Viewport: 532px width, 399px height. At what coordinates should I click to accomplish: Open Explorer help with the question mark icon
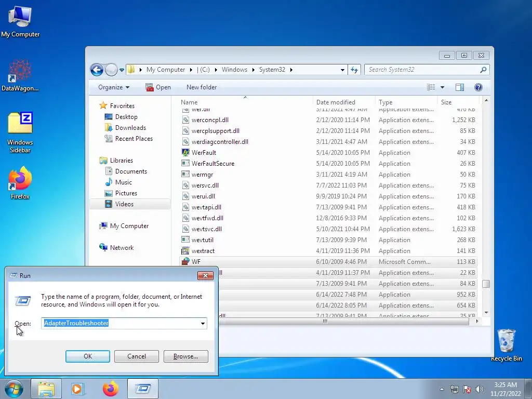pos(478,87)
